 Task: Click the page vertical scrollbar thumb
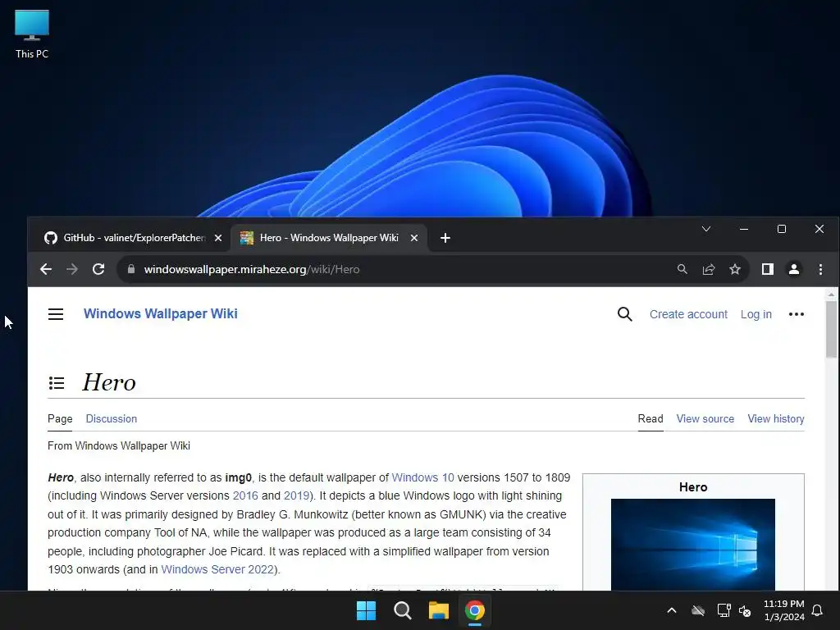pyautogui.click(x=831, y=329)
